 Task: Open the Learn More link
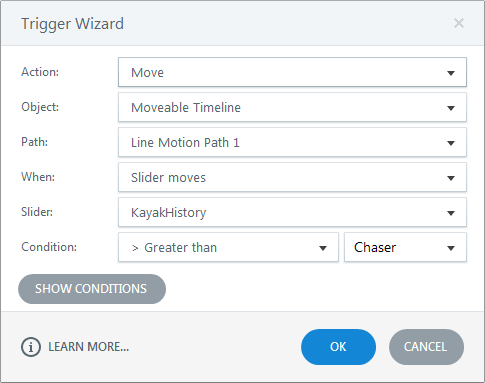pyautogui.click(x=88, y=347)
